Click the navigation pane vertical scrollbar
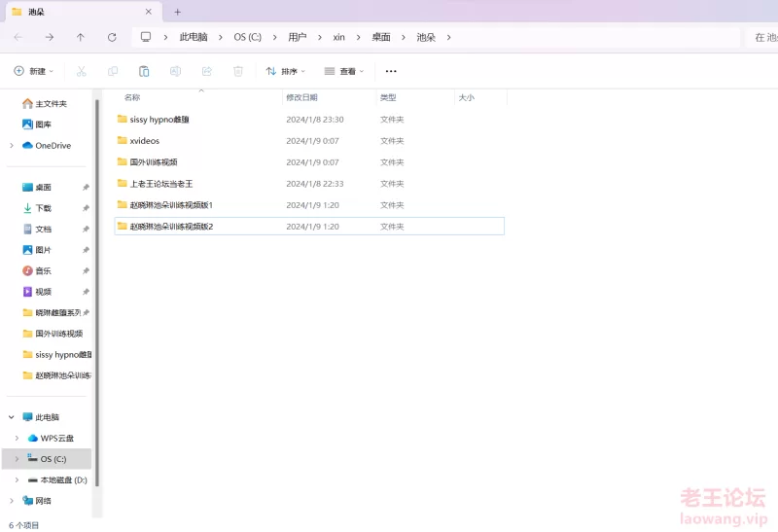 (96, 292)
